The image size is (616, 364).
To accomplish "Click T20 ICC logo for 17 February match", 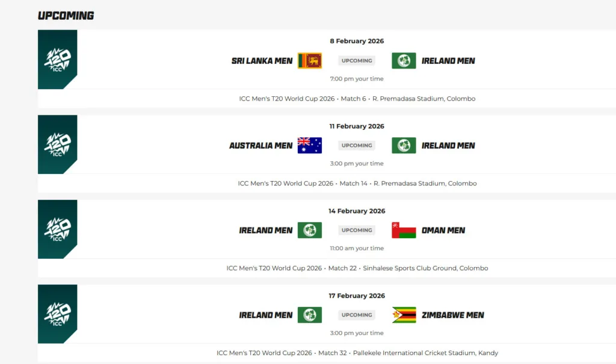I will click(x=58, y=313).
